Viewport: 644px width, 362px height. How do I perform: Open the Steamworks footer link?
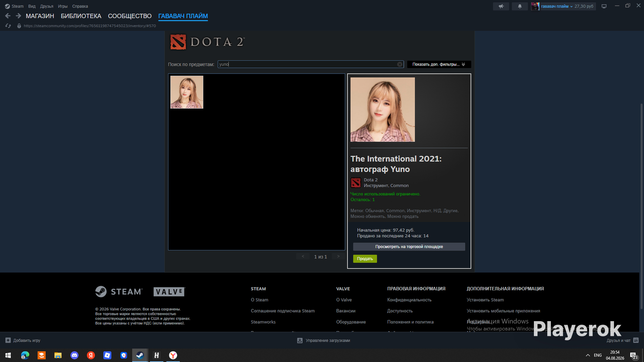click(263, 322)
